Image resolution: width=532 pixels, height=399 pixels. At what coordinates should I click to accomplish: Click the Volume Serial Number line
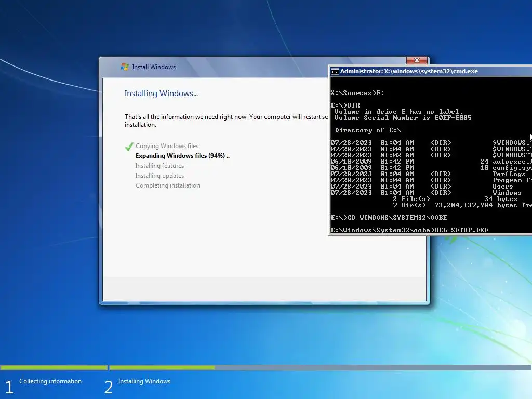coord(403,118)
